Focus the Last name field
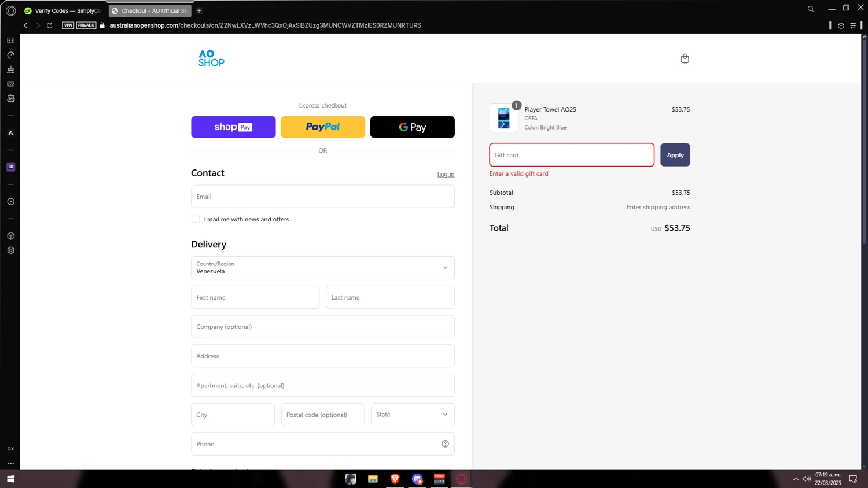 [390, 297]
